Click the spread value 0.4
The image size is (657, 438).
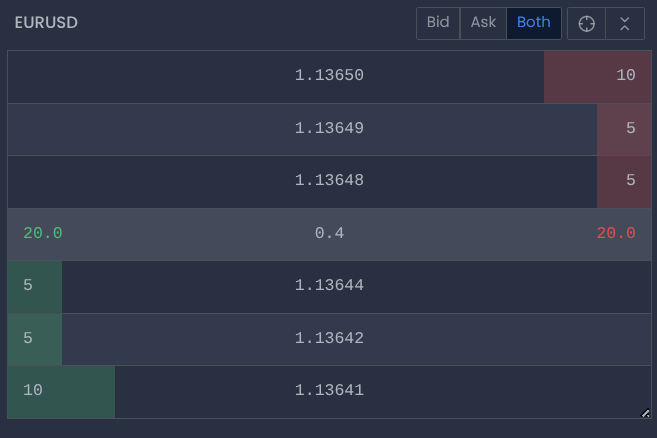(329, 233)
